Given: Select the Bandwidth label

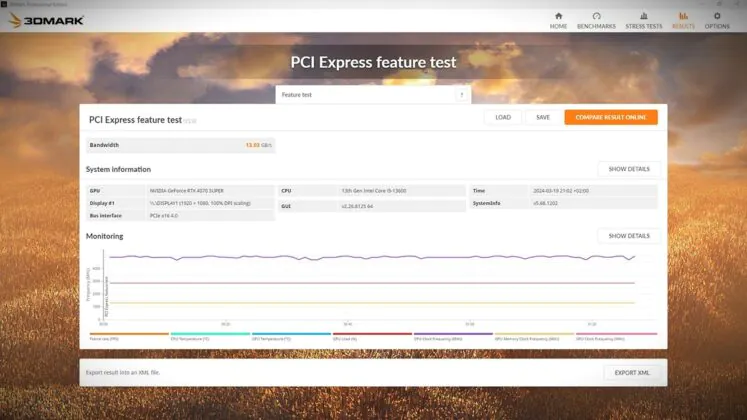Looking at the screenshot, I should click(104, 145).
